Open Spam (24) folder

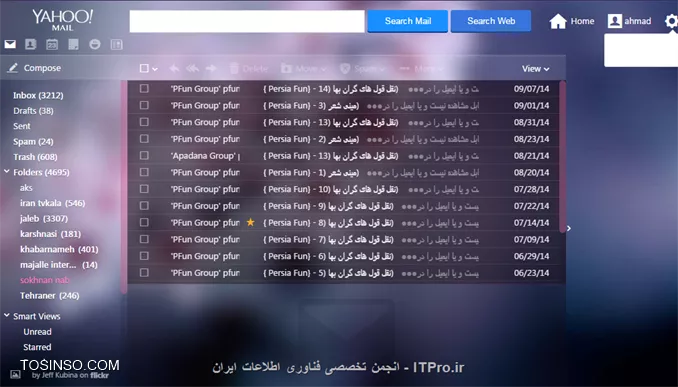click(x=33, y=141)
